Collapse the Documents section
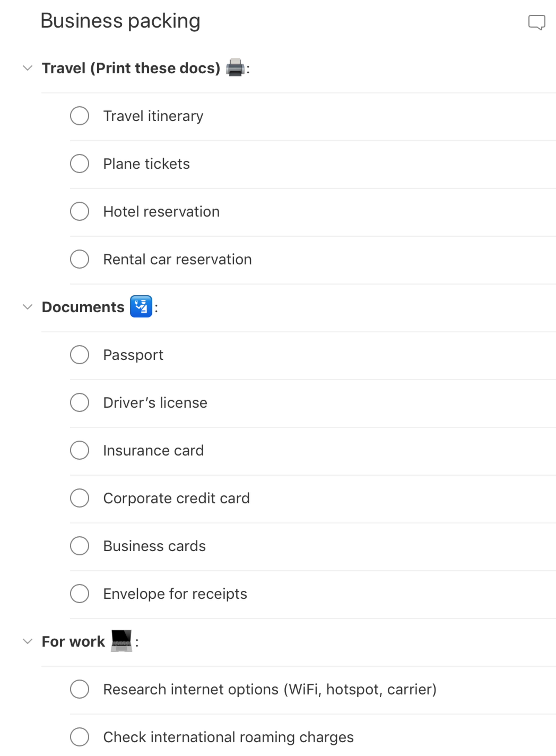556x756 pixels. pyautogui.click(x=27, y=307)
